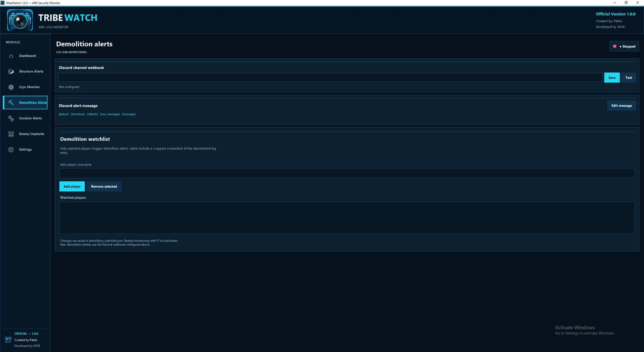Open Unclaim Alerts module
This screenshot has width=644, height=352.
coord(30,118)
